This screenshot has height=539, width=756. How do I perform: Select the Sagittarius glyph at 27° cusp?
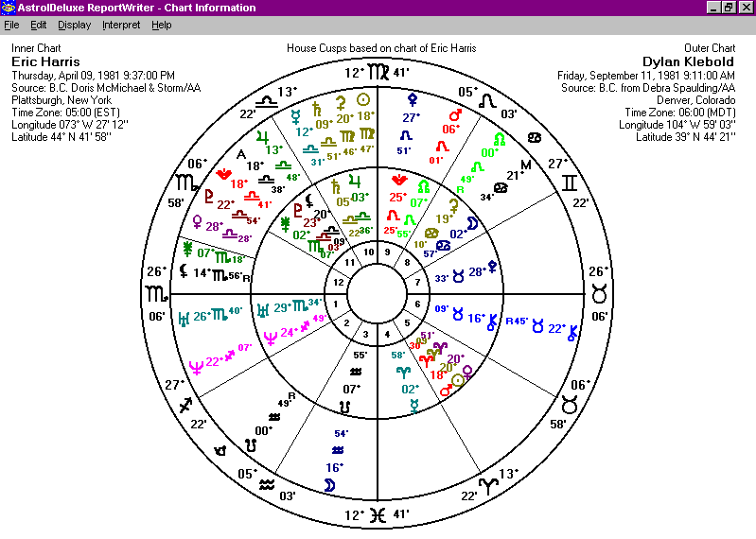(x=185, y=405)
